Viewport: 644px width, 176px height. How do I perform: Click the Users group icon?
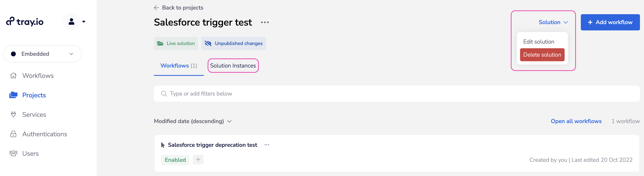[13, 153]
